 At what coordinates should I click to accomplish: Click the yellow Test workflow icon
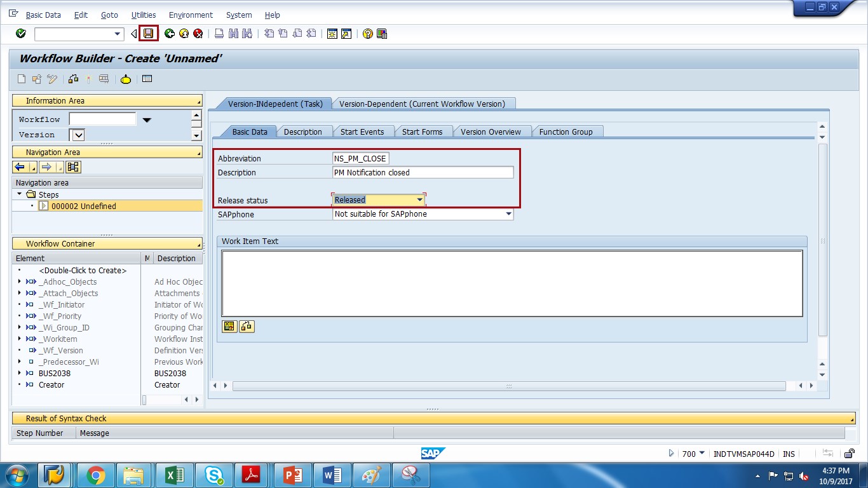(125, 79)
